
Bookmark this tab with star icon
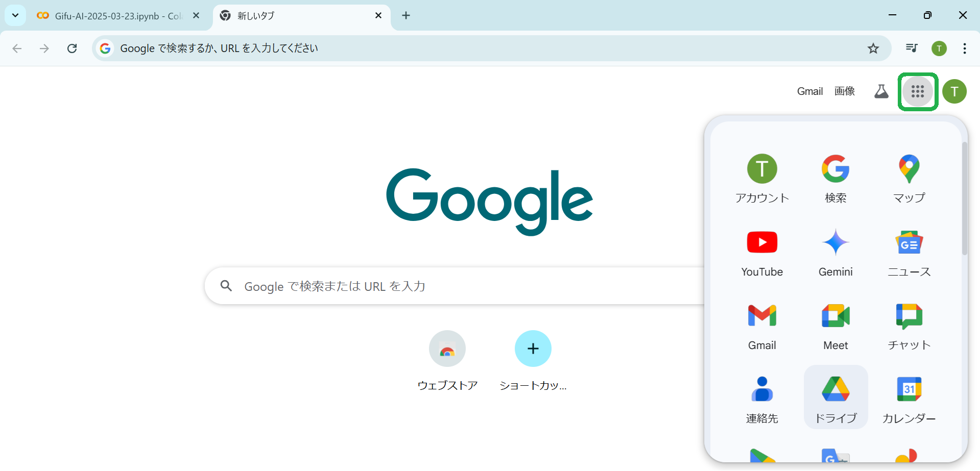point(873,48)
